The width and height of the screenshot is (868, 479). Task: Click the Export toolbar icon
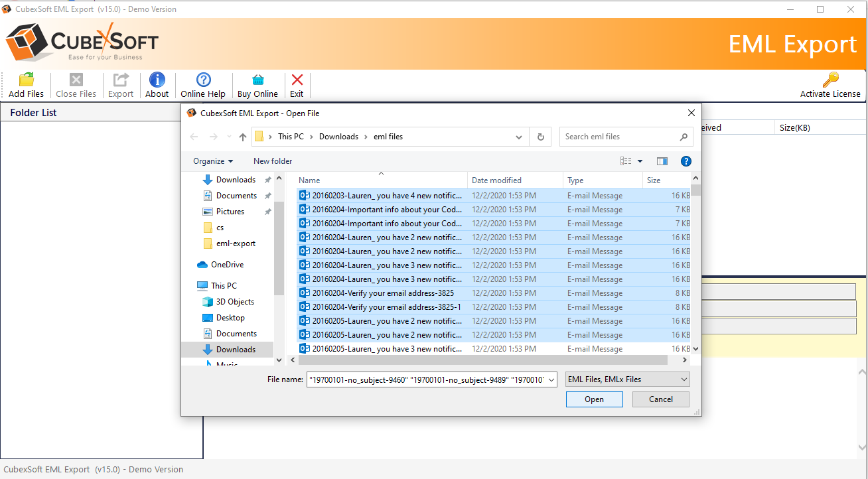point(121,80)
